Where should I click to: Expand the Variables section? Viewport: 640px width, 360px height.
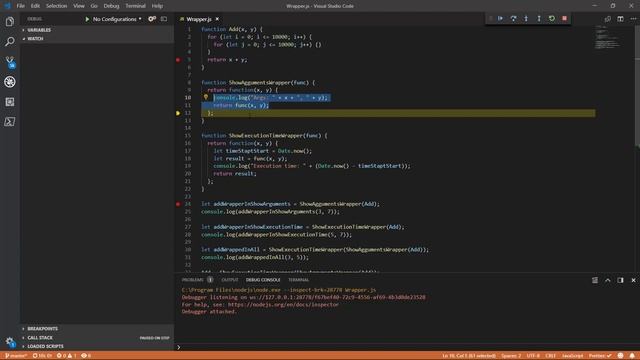(97, 30)
